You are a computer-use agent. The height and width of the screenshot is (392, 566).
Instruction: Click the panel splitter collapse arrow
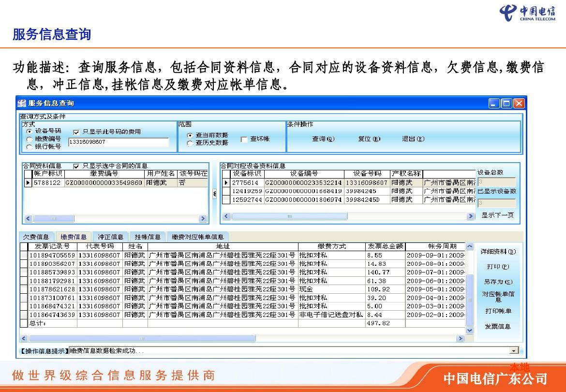point(214,194)
